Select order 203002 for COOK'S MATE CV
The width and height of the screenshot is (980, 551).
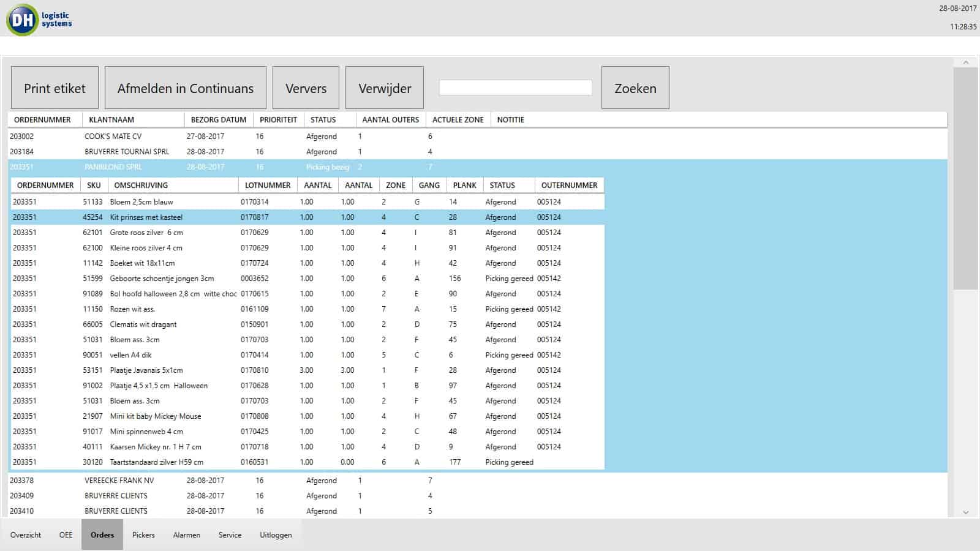point(184,137)
